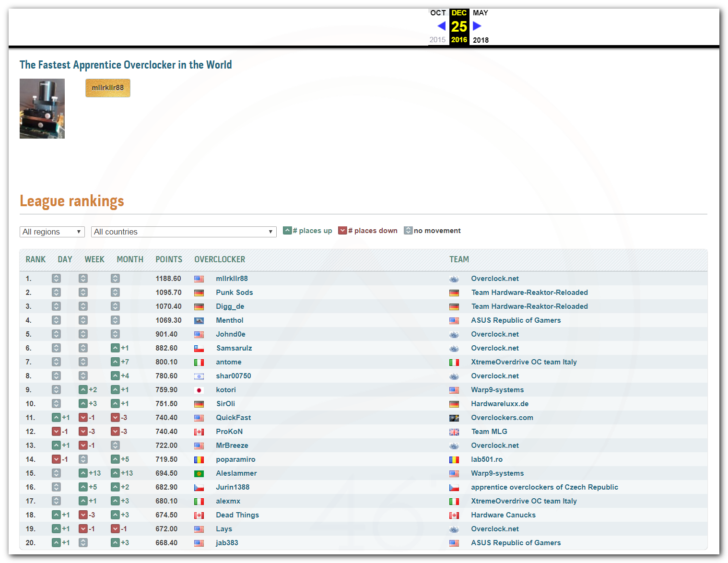Click the previous capture blue left arrow

coord(442,26)
